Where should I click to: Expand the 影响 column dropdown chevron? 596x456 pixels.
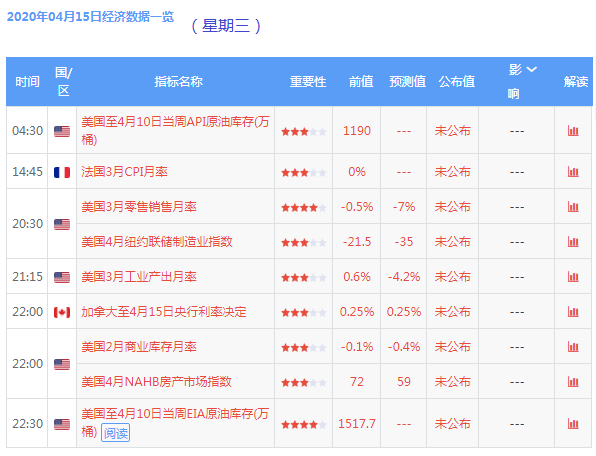pyautogui.click(x=531, y=70)
